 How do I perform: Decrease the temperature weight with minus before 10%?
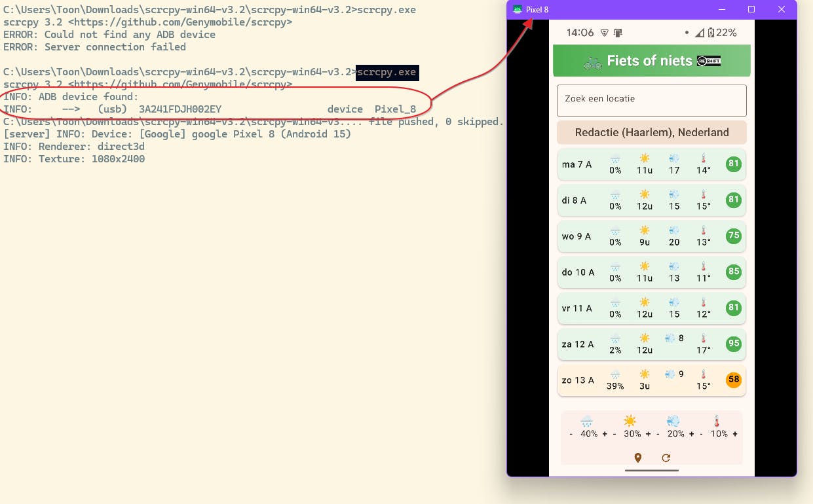(x=701, y=434)
